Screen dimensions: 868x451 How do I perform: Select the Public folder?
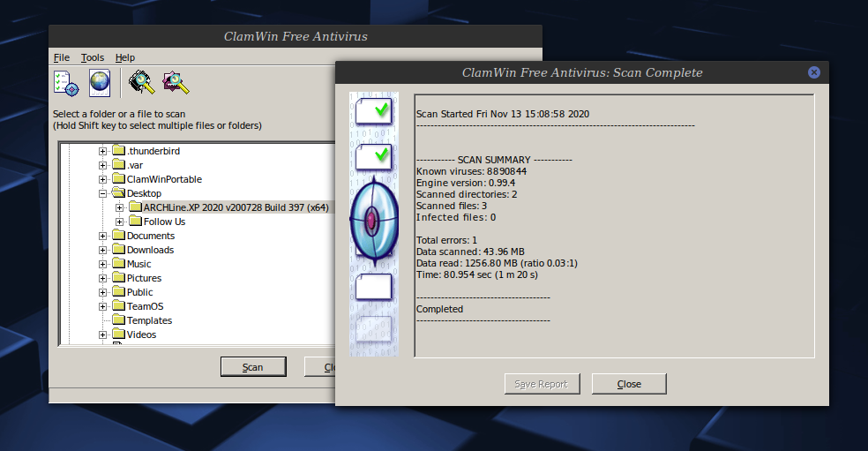click(139, 292)
